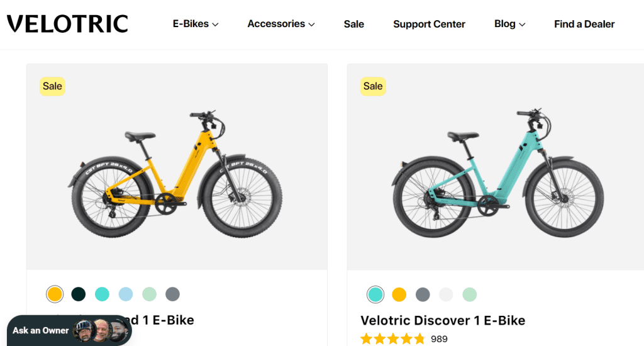Open the Ask an Owner chat widget

click(x=69, y=330)
